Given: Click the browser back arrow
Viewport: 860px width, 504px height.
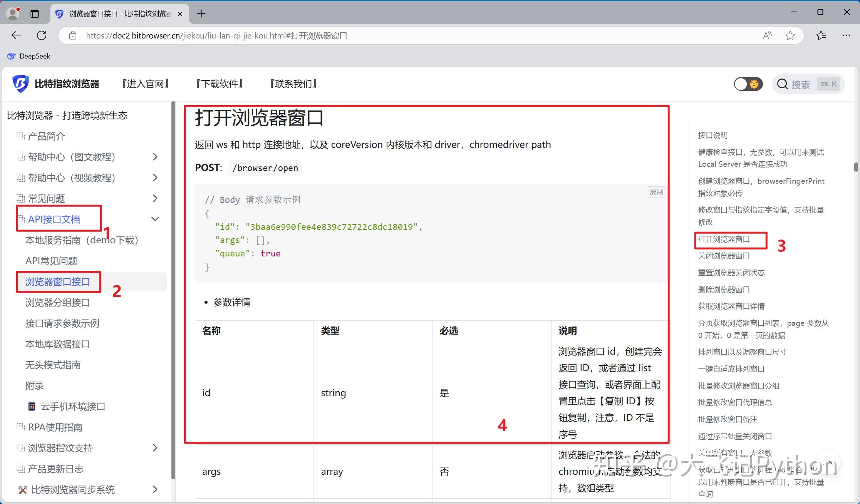Looking at the screenshot, I should click(16, 35).
